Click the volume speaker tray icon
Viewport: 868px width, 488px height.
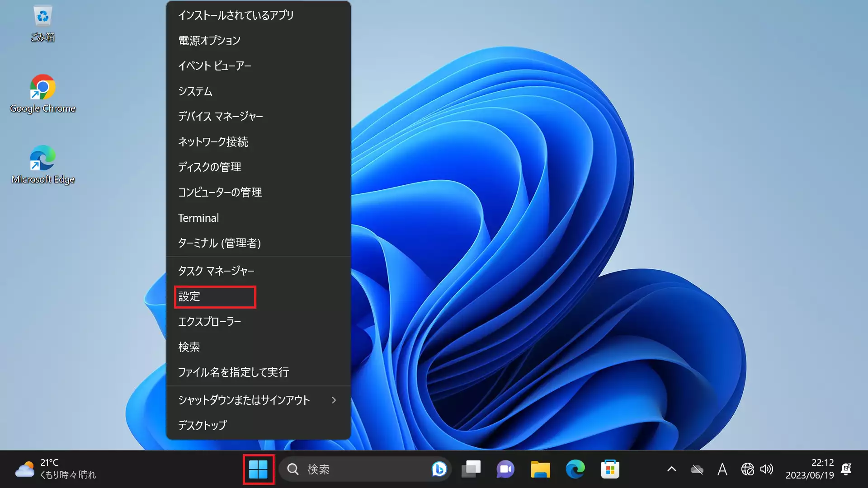[x=767, y=469]
